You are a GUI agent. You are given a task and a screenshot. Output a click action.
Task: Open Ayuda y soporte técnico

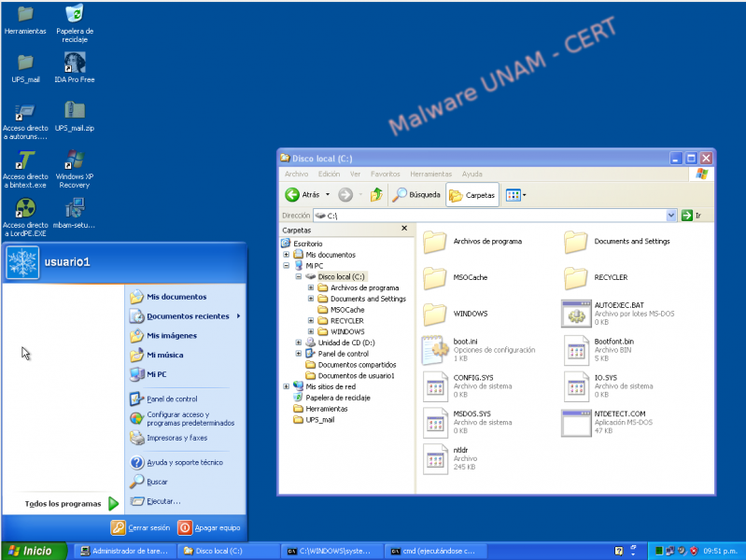[185, 462]
